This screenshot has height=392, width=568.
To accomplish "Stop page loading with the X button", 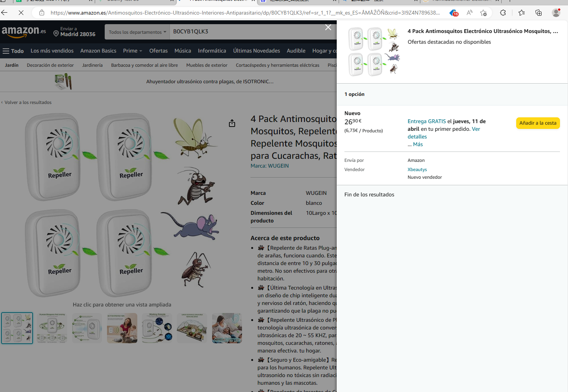I will pos(21,13).
